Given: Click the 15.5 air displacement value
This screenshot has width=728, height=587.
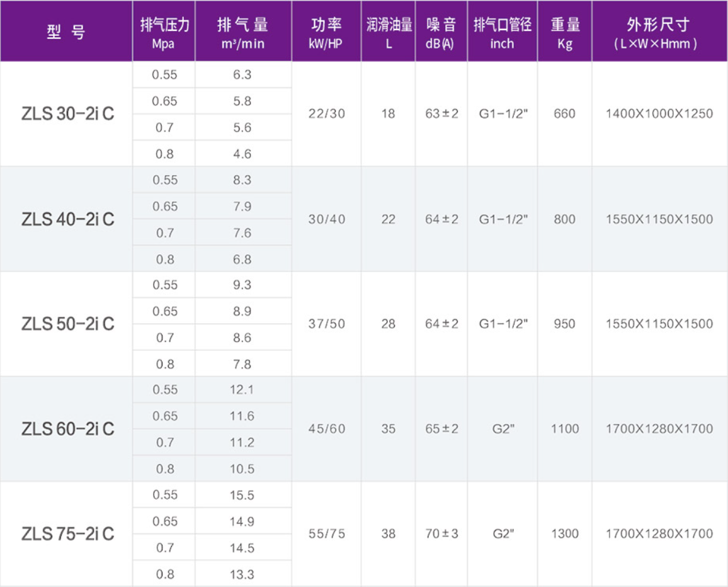Looking at the screenshot, I should 242,495.
